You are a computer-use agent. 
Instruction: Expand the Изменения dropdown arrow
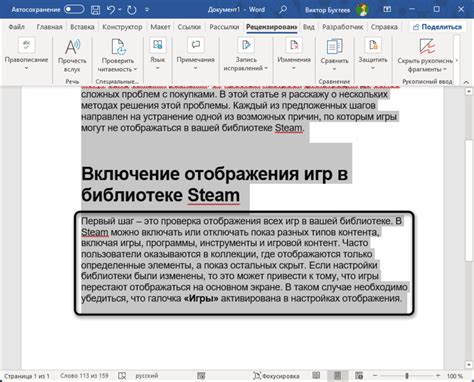294,68
